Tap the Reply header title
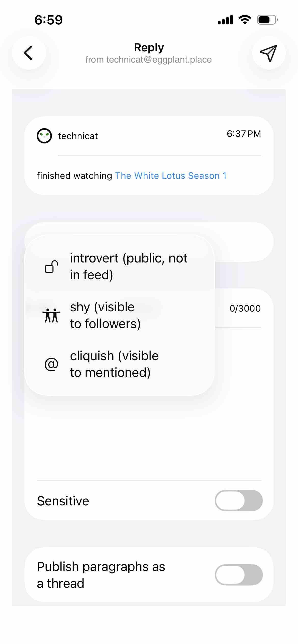Image resolution: width=298 pixels, height=644 pixels. (x=149, y=48)
